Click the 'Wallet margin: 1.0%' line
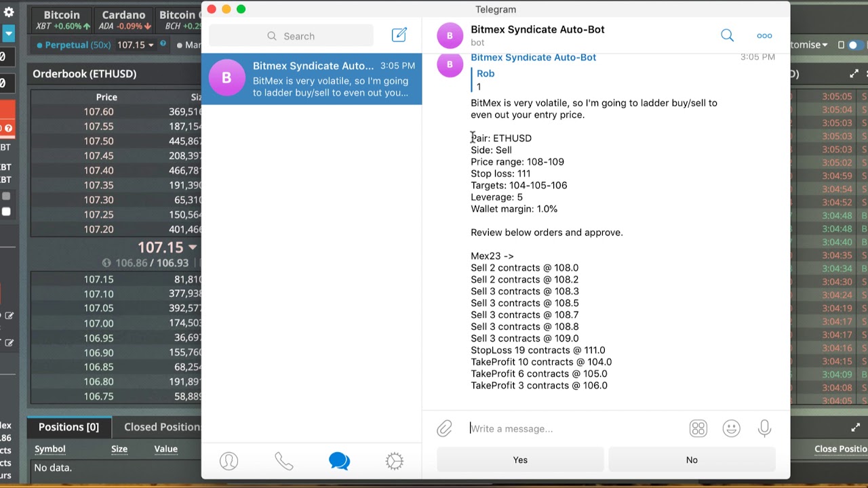The height and width of the screenshot is (488, 868). 514,209
